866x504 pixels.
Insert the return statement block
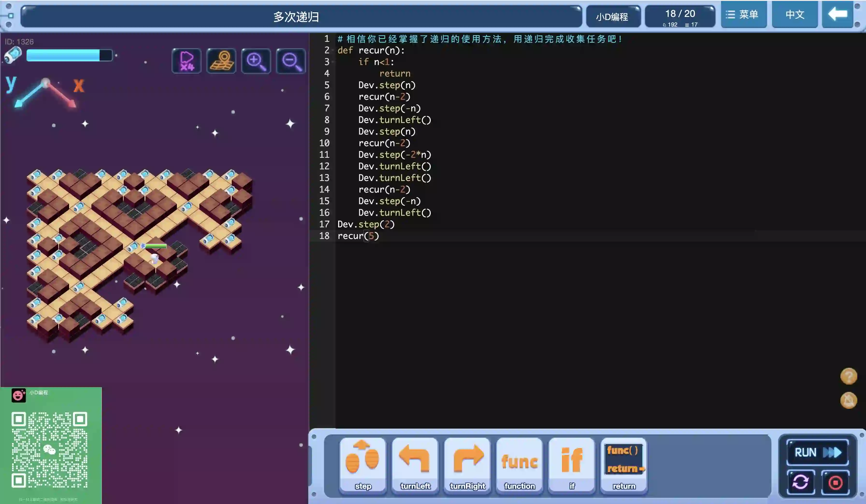coord(624,464)
